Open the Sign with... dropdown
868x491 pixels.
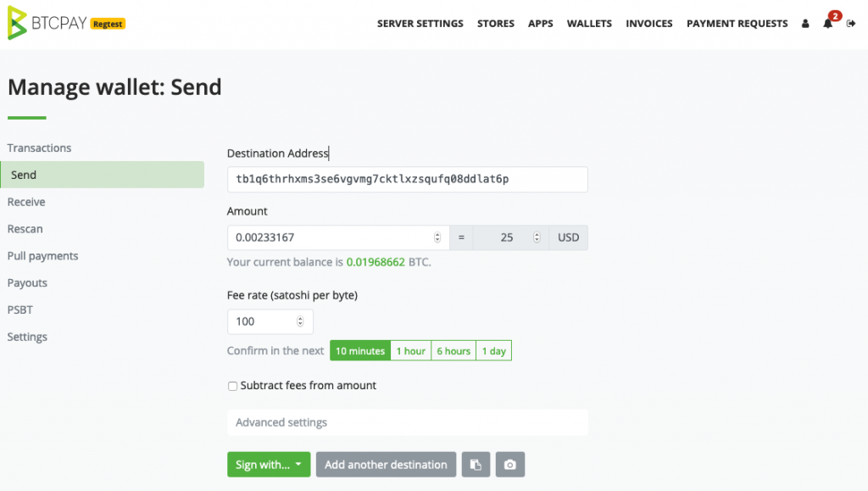[x=269, y=465]
